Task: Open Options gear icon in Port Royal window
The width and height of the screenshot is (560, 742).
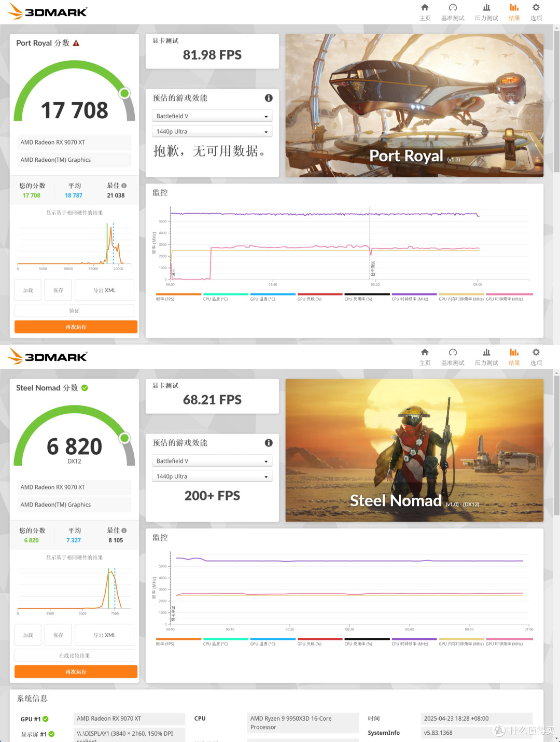Action: click(536, 7)
